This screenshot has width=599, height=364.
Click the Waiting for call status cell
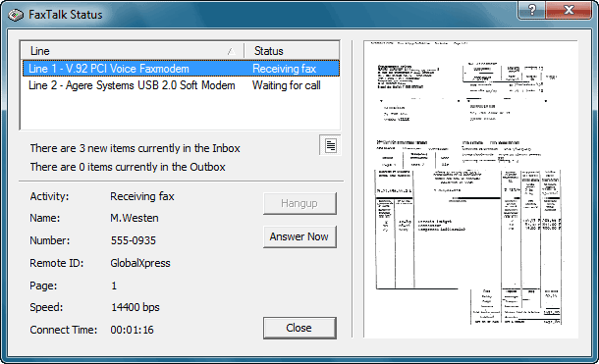[x=287, y=85]
